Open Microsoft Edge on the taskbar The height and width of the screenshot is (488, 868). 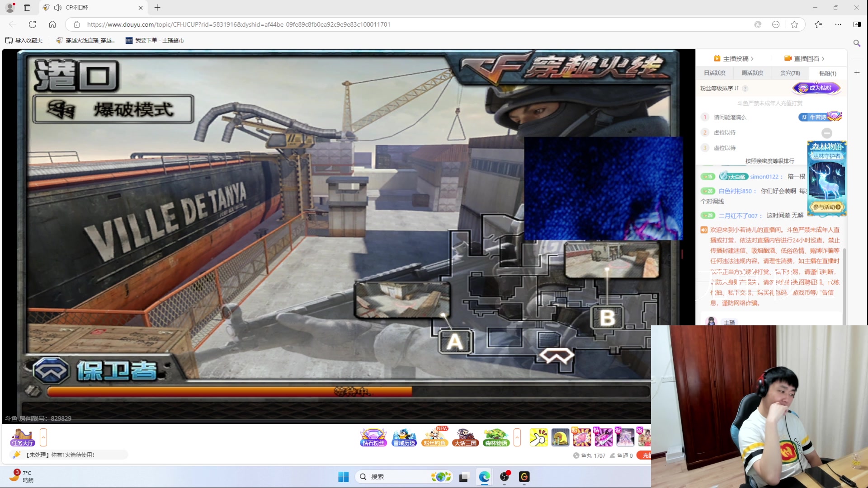(x=484, y=477)
